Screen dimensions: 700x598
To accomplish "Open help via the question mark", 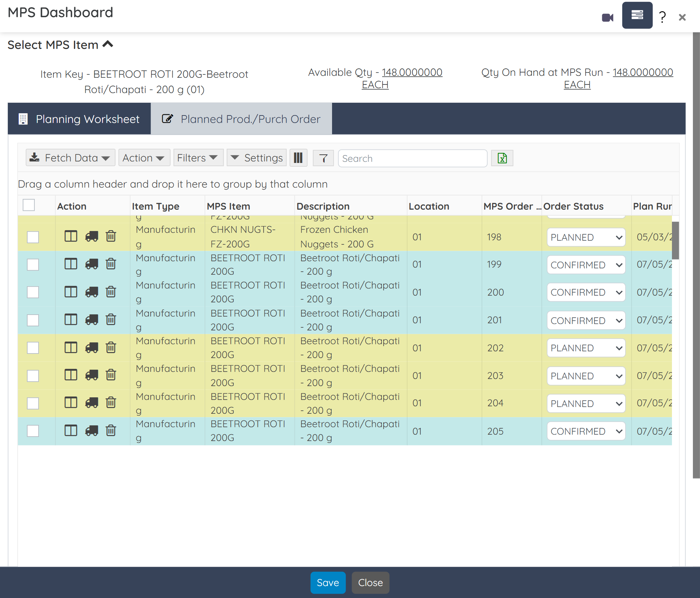I will point(662,17).
